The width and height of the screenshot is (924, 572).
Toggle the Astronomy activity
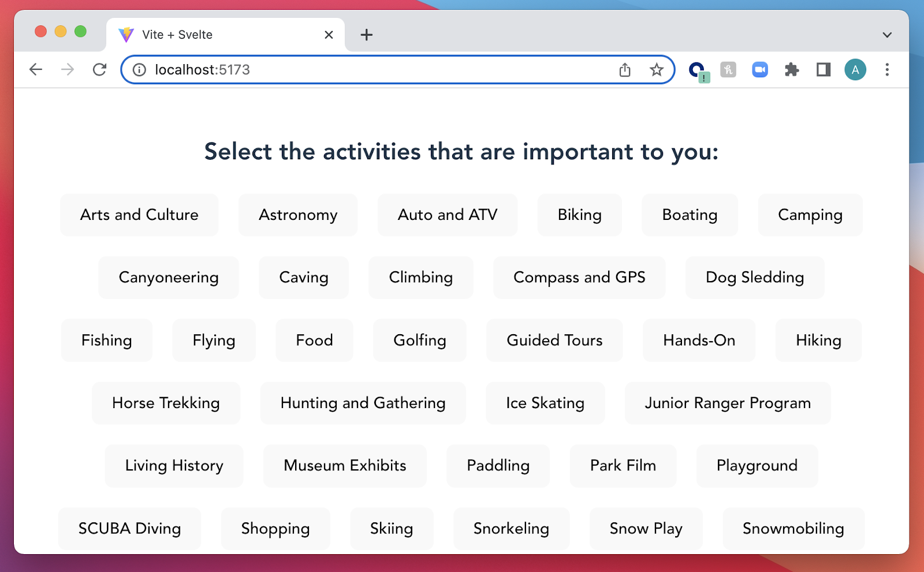point(298,215)
